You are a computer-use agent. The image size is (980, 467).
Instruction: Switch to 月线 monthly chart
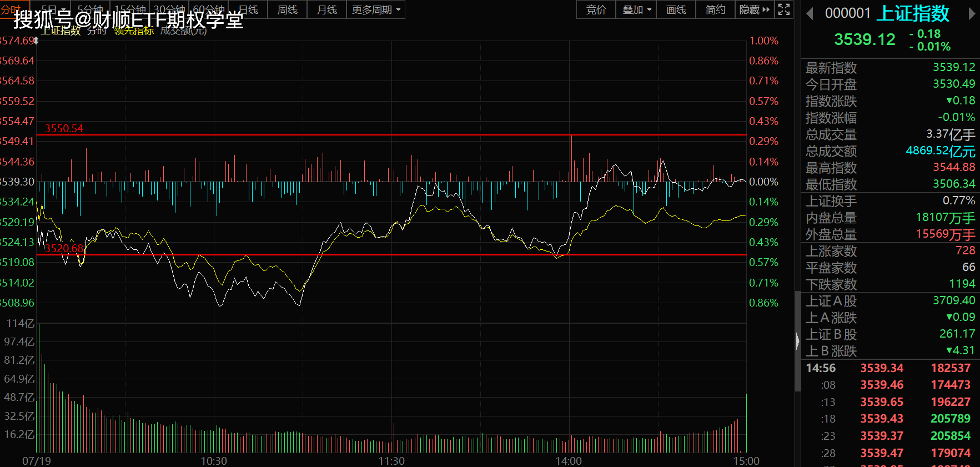pyautogui.click(x=326, y=9)
